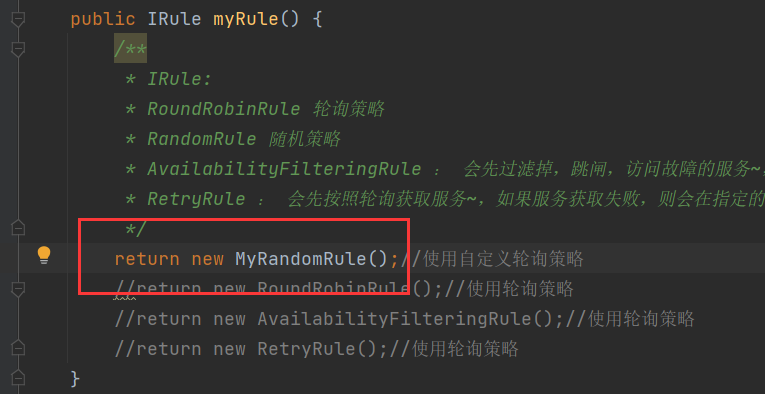Screen dimensions: 765x394
Task: Click orange return keyword on active line
Action: point(147,259)
